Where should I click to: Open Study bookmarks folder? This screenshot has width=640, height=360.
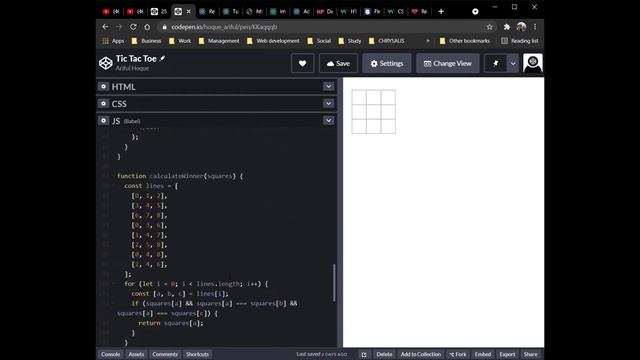pos(350,41)
